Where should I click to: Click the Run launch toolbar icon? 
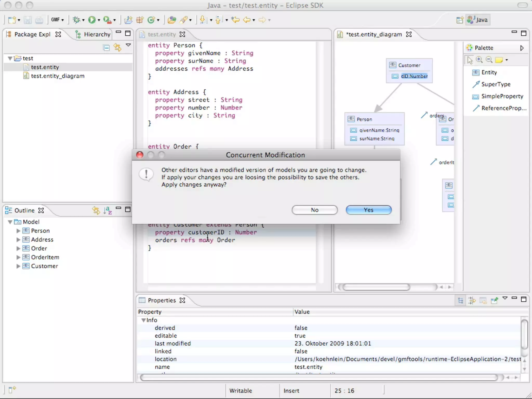(x=92, y=20)
